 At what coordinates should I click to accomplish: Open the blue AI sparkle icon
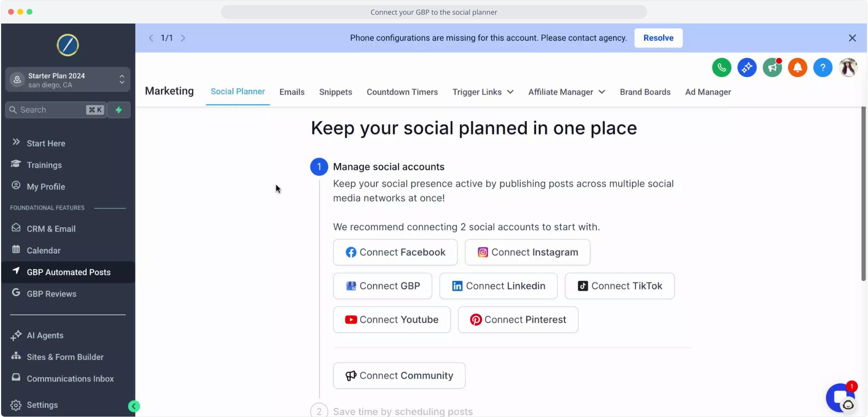(747, 68)
